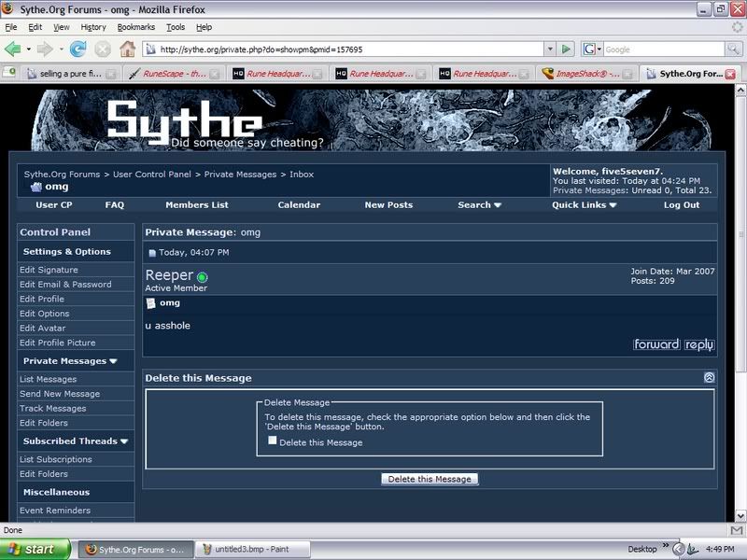Open the Calendar link
Viewport: 747px width, 560px height.
pos(299,205)
